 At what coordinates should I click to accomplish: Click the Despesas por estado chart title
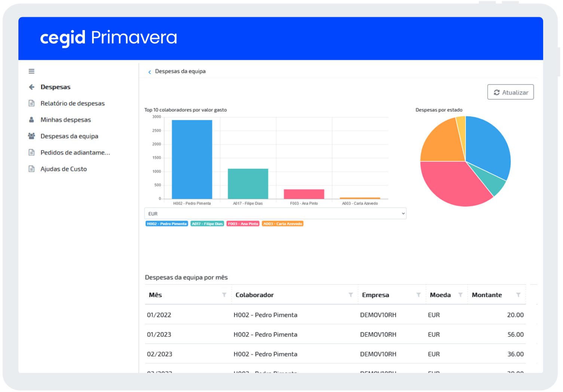(x=439, y=110)
